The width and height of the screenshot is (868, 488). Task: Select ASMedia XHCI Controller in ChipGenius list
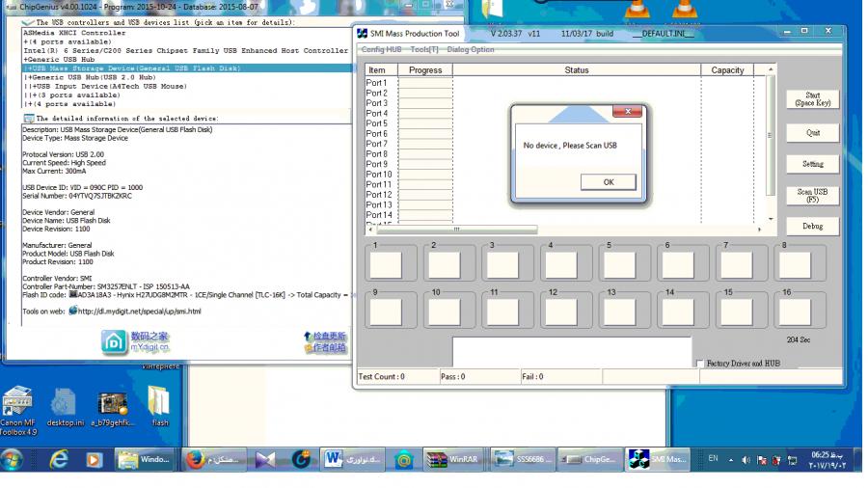click(74, 33)
